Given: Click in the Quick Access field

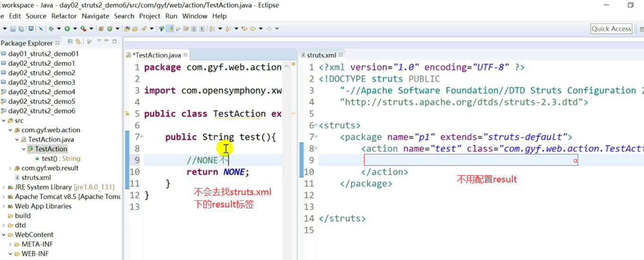Looking at the screenshot, I should tap(611, 29).
